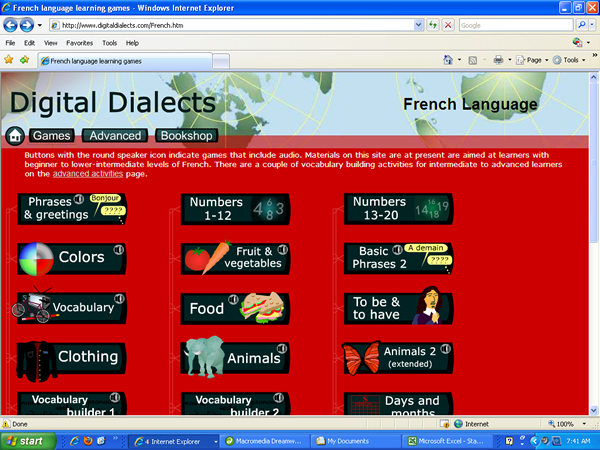
Task: Open recent pages dropdown next to Forward
Action: [x=40, y=26]
